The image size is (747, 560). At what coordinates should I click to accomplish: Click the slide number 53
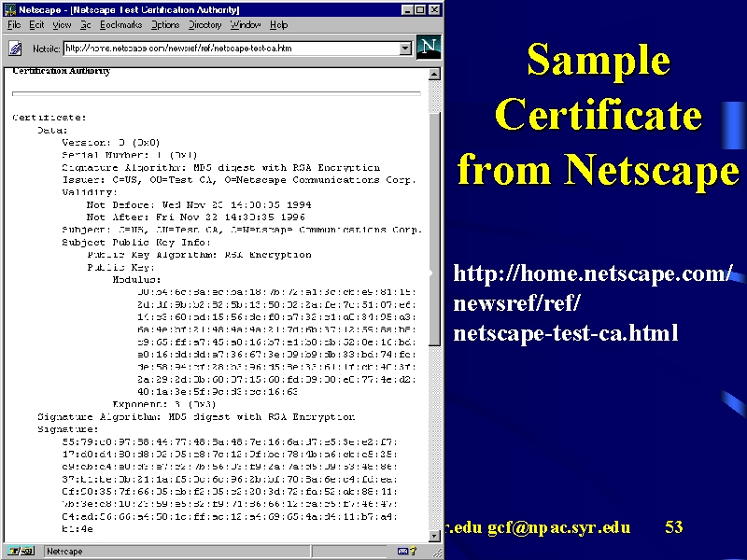click(x=673, y=526)
